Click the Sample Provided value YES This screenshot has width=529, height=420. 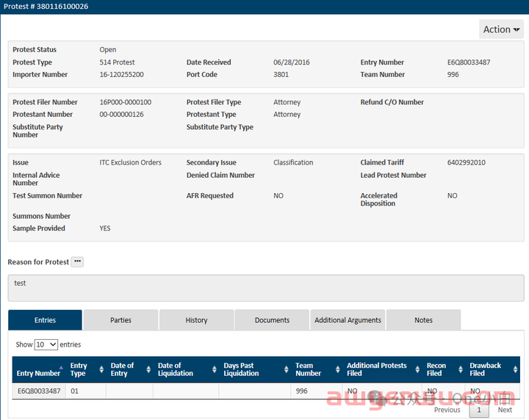click(x=105, y=228)
